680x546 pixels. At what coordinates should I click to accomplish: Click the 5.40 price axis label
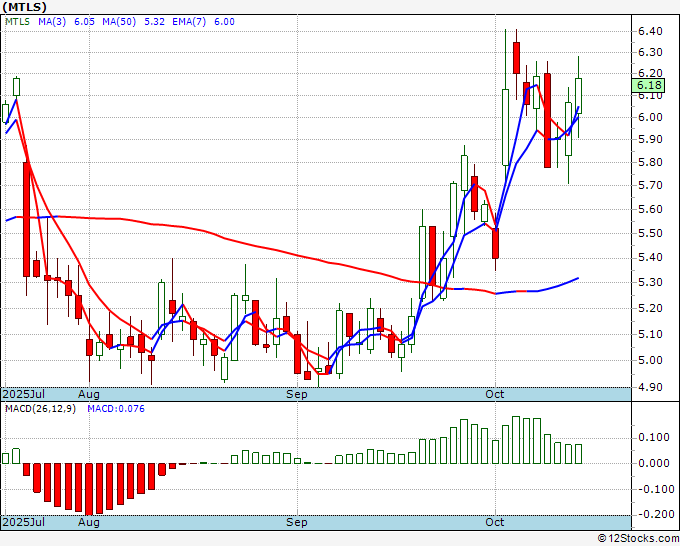(650, 258)
